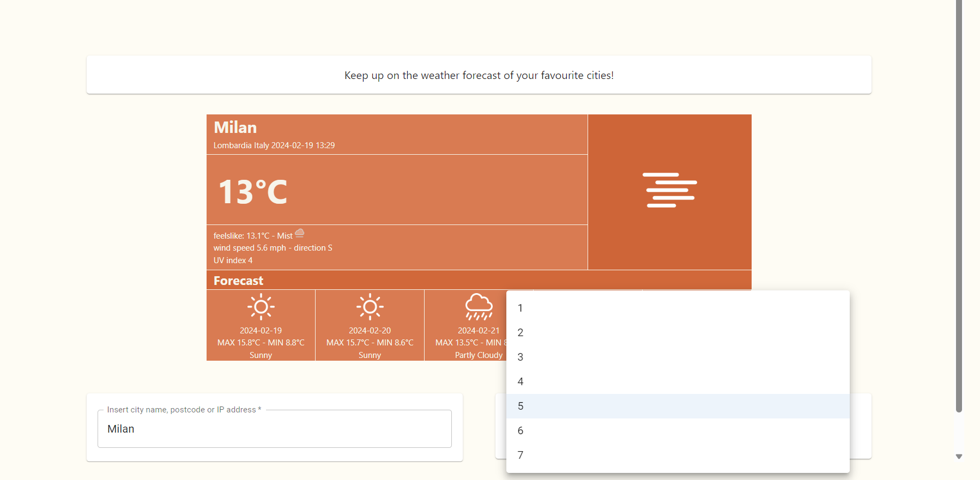Click the 2024-02-19 forecast date
Viewport: 980px width, 480px height.
(x=261, y=331)
